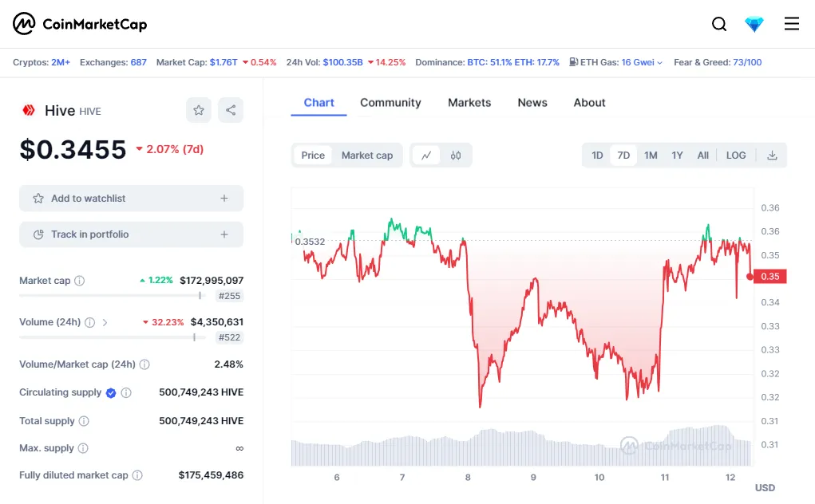Viewport: 815px width, 504px height.
Task: Click the $175,459,486 fully diluted value
Action: tap(211, 475)
